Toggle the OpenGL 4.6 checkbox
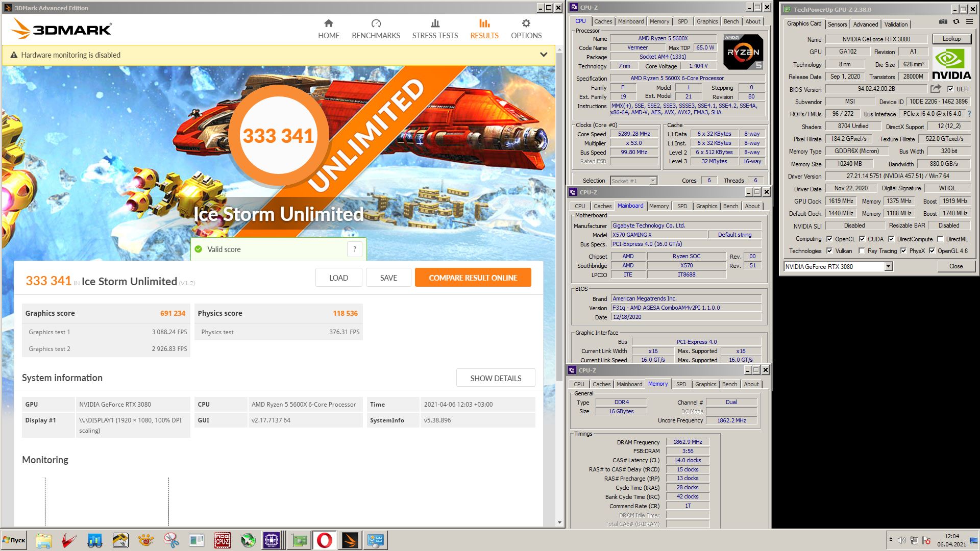The height and width of the screenshot is (551, 980). (932, 251)
